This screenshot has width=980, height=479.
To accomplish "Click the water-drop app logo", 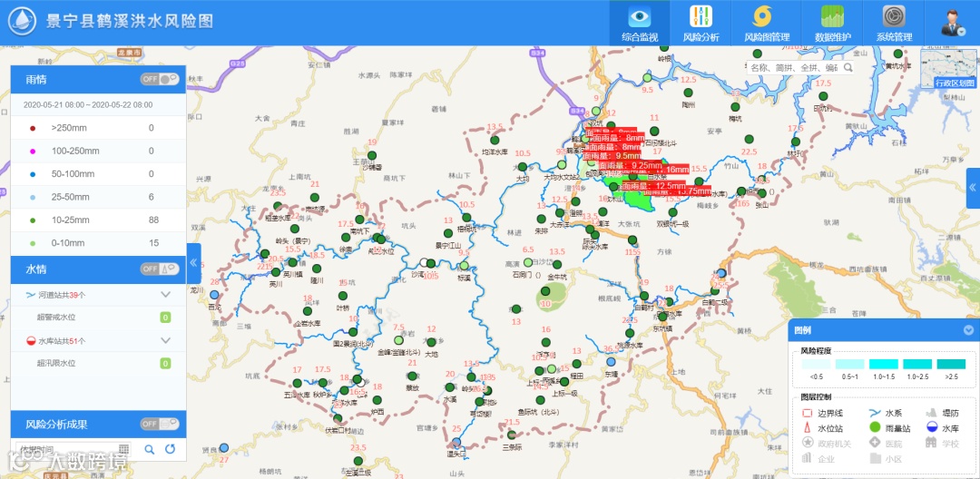I will (x=21, y=22).
